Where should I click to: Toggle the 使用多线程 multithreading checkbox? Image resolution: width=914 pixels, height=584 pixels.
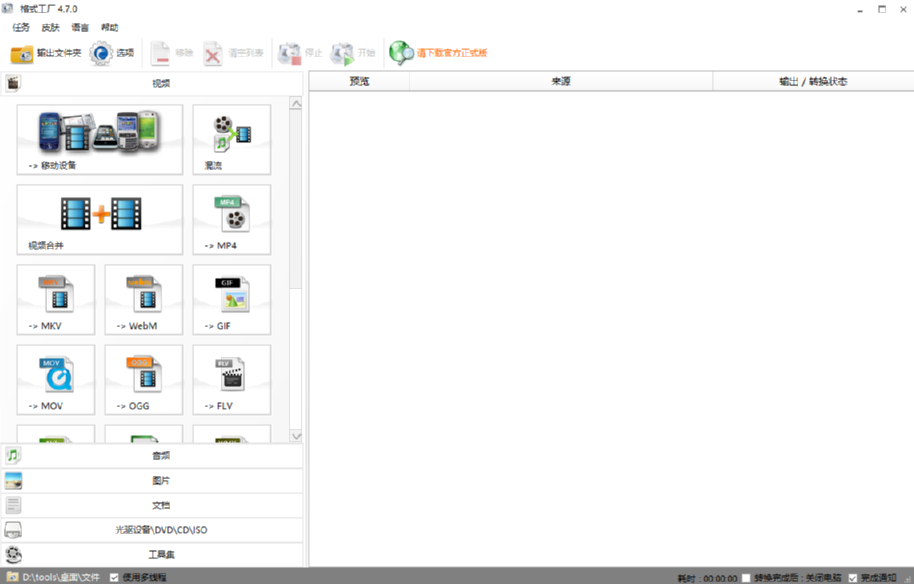click(x=114, y=578)
